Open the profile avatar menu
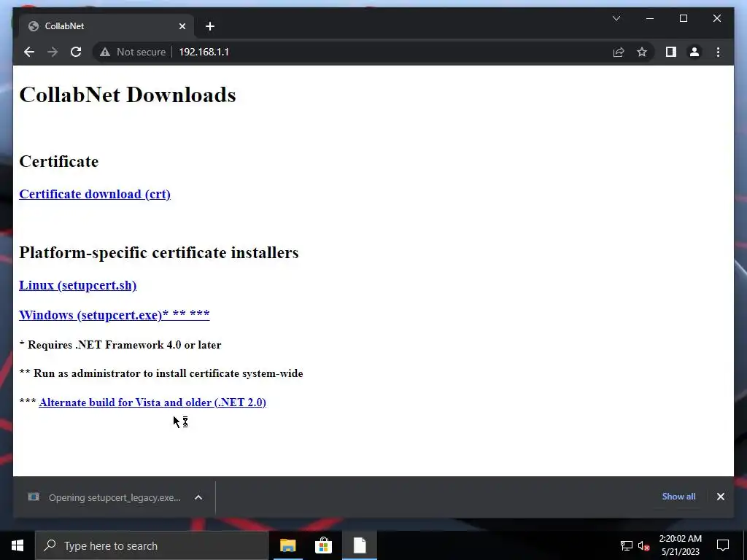The image size is (747, 560). pos(694,52)
